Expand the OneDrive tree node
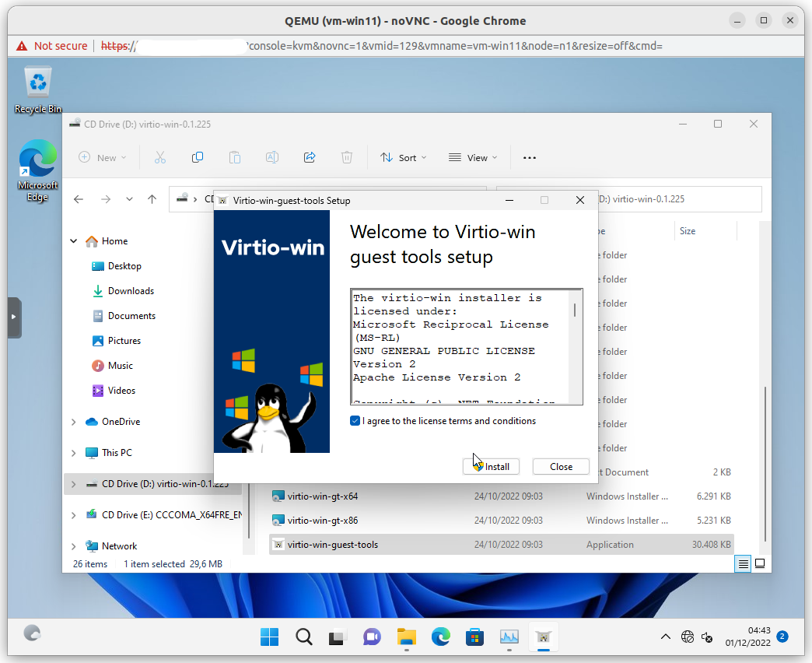This screenshot has height=663, width=812. [74, 422]
